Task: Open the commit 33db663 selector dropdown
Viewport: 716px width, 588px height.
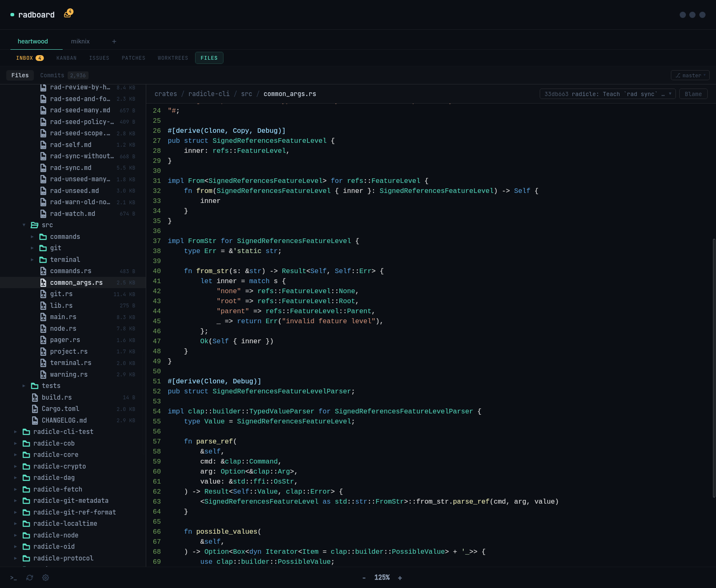Action: 607,94
